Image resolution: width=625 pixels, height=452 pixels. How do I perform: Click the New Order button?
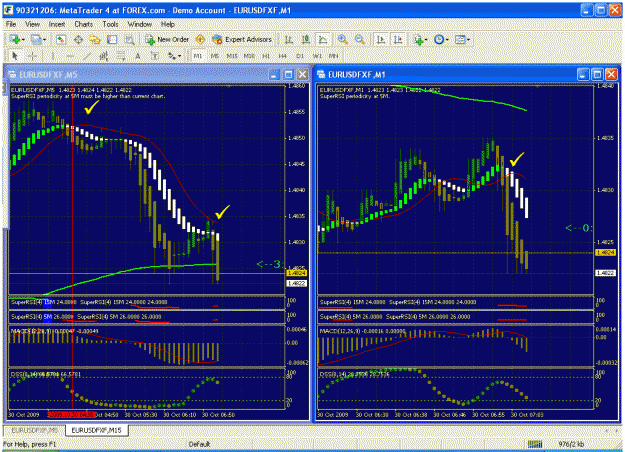point(167,39)
